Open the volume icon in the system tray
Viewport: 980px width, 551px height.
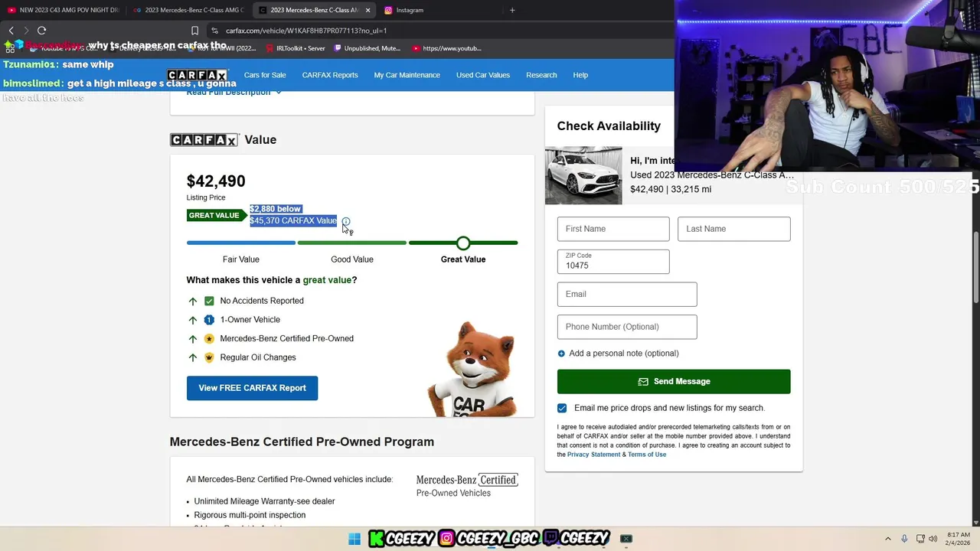tap(933, 539)
